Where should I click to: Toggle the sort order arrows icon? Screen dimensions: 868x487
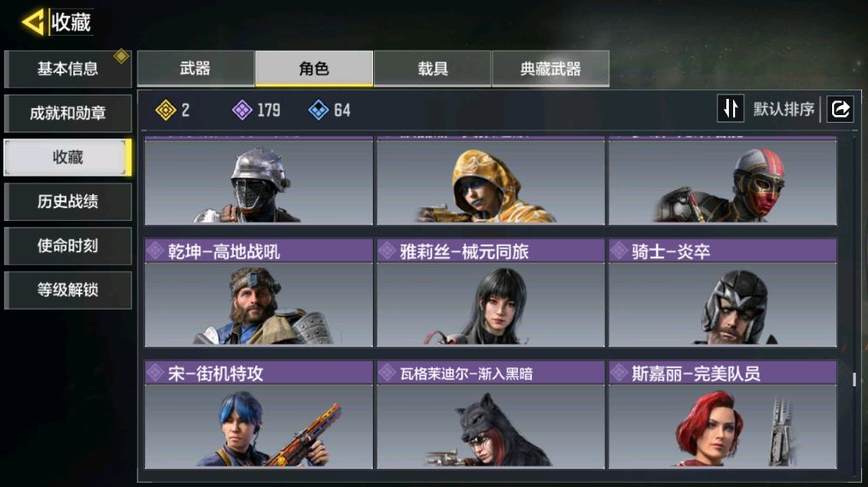coord(731,108)
